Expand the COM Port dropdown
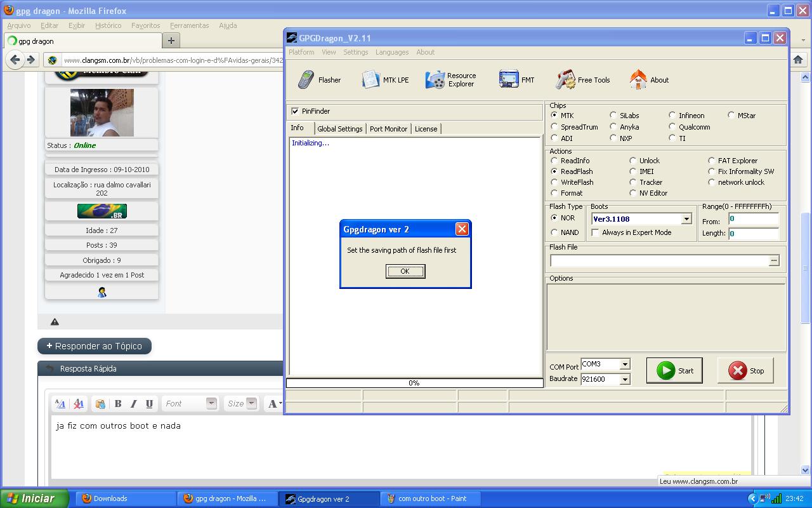This screenshot has width=812, height=508. (x=625, y=364)
